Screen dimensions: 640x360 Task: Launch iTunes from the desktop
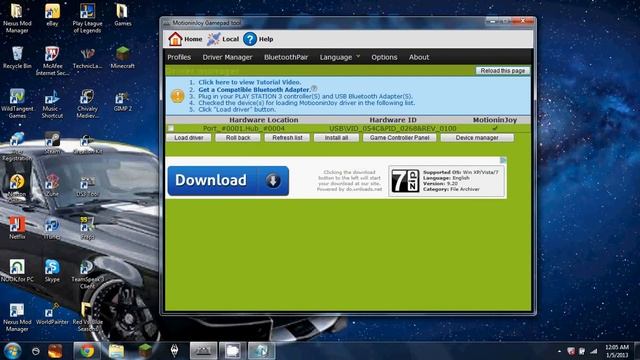(x=52, y=228)
